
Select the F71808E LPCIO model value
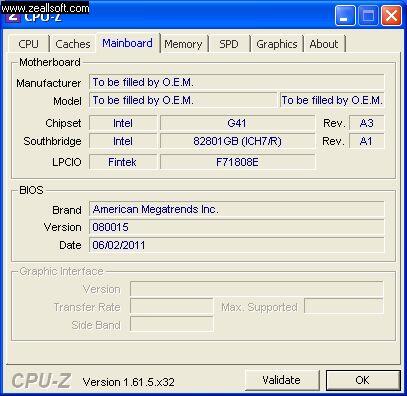[237, 162]
